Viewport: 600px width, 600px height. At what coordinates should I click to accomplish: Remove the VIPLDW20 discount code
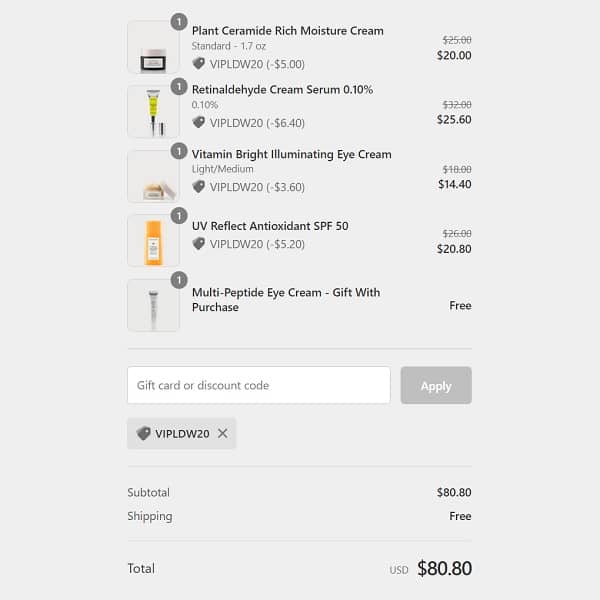[222, 433]
